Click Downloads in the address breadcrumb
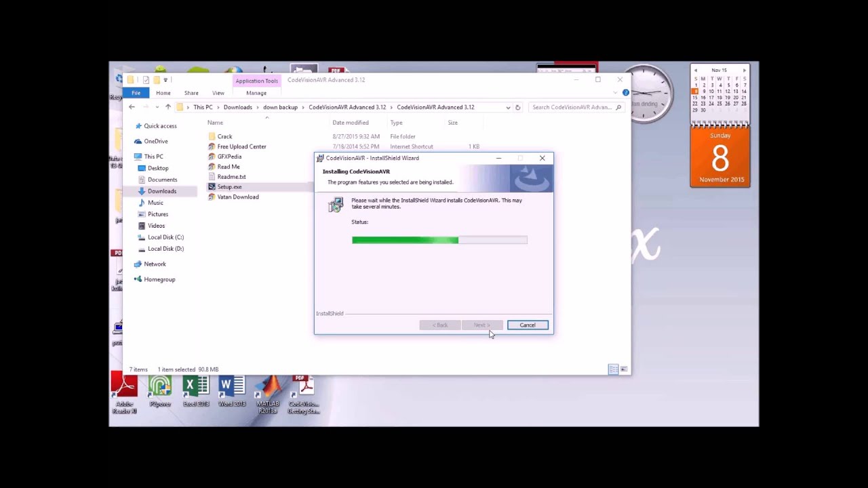The width and height of the screenshot is (868, 488). point(238,107)
